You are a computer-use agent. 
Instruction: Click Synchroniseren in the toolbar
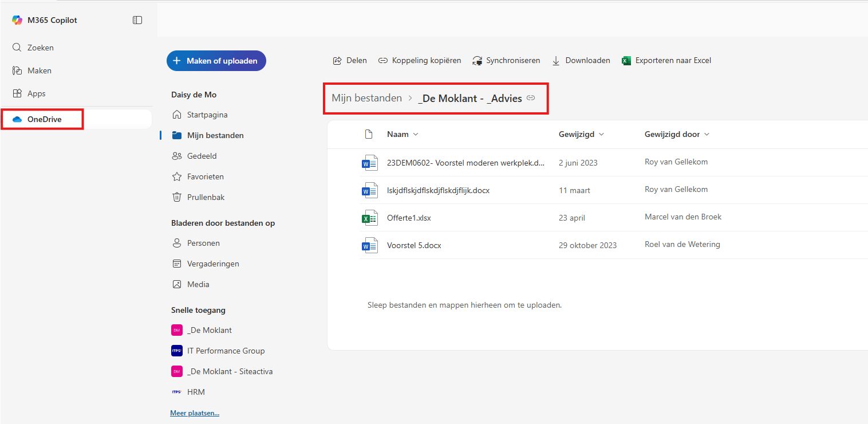click(x=506, y=60)
